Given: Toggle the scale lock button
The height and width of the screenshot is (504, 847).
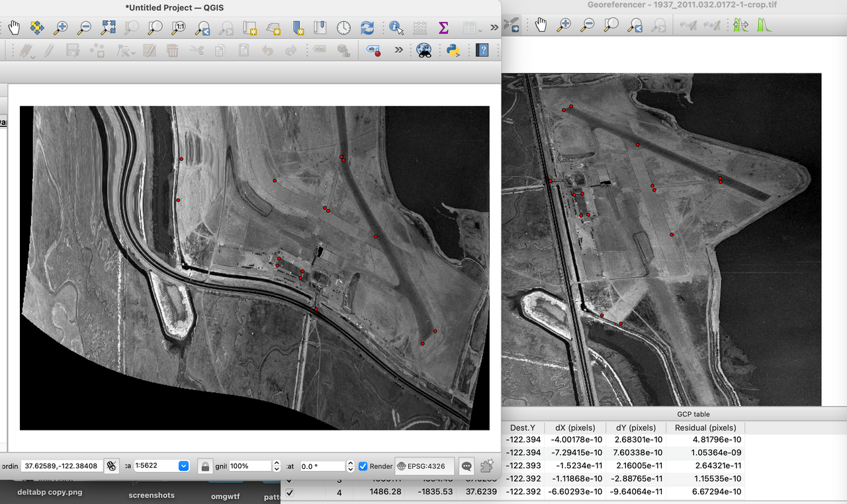Looking at the screenshot, I should [x=205, y=466].
